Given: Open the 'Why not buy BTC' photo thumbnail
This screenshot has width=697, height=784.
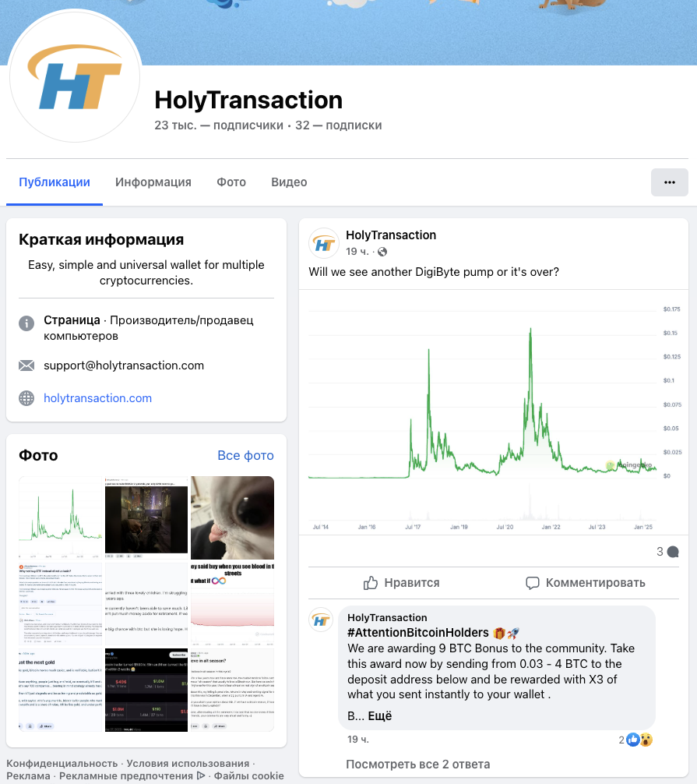Looking at the screenshot, I should [61, 604].
